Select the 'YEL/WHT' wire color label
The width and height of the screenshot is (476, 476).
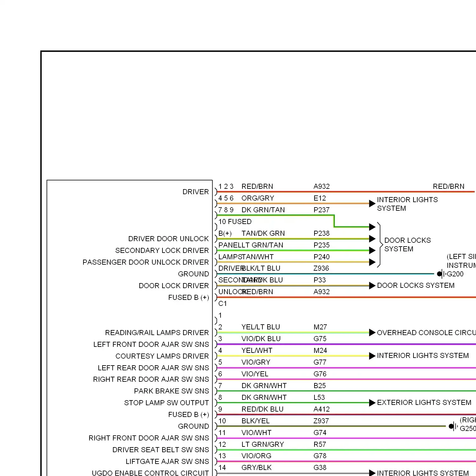point(257,350)
